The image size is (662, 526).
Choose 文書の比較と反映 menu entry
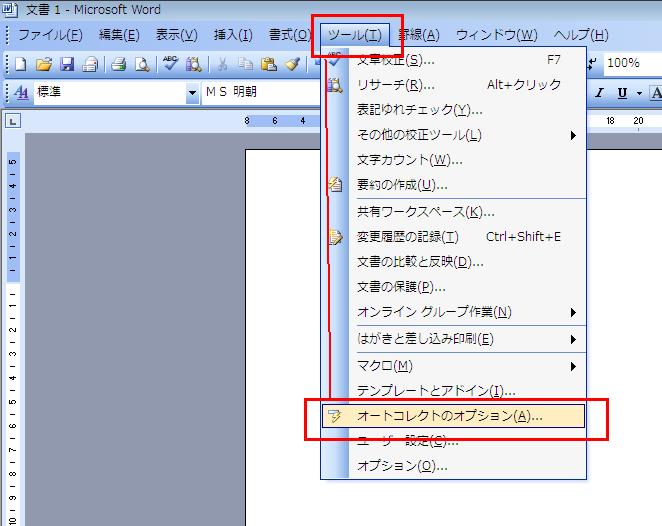(x=453, y=262)
